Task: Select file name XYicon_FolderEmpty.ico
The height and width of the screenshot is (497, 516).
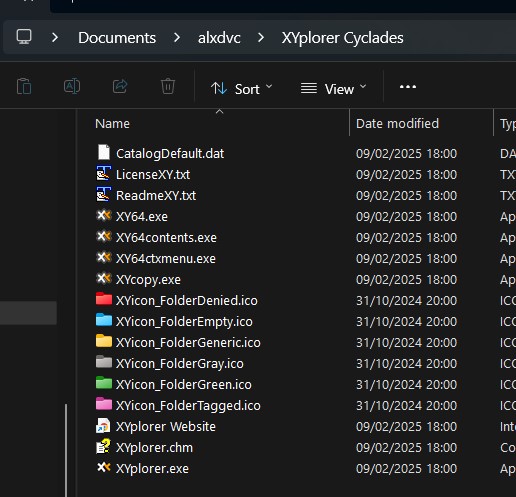Action: click(184, 322)
